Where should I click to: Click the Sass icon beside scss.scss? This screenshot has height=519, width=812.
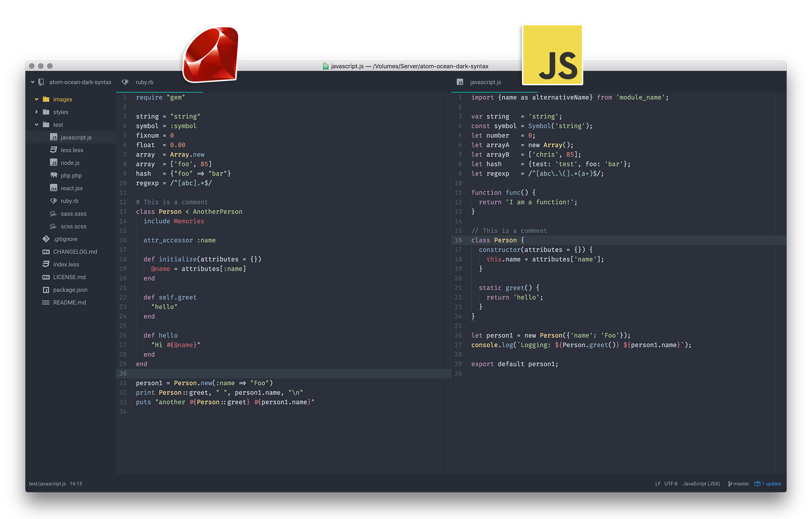click(54, 226)
